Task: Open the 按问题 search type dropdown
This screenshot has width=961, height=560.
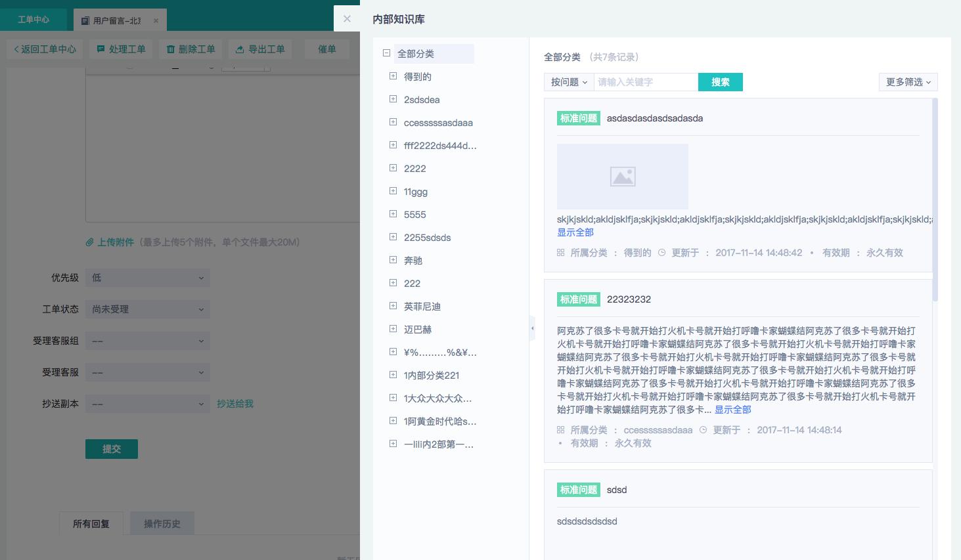Action: [569, 82]
